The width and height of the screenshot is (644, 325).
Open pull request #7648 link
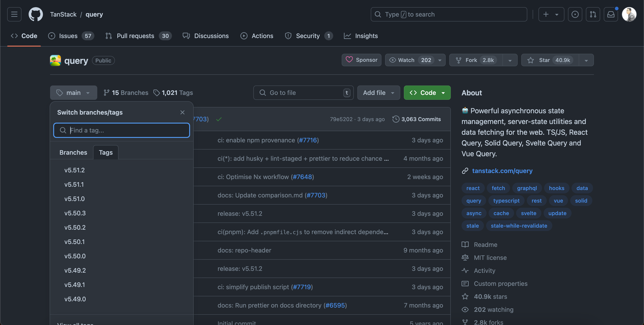coord(302,177)
